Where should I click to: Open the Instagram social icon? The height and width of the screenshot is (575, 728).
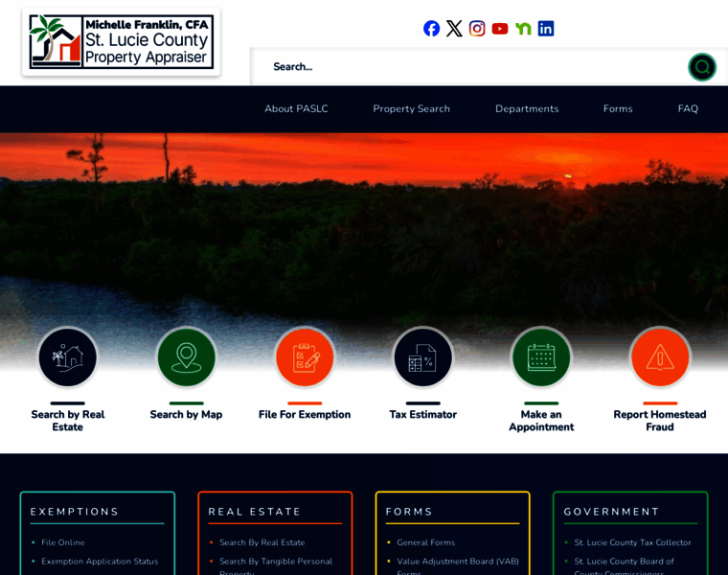[477, 29]
